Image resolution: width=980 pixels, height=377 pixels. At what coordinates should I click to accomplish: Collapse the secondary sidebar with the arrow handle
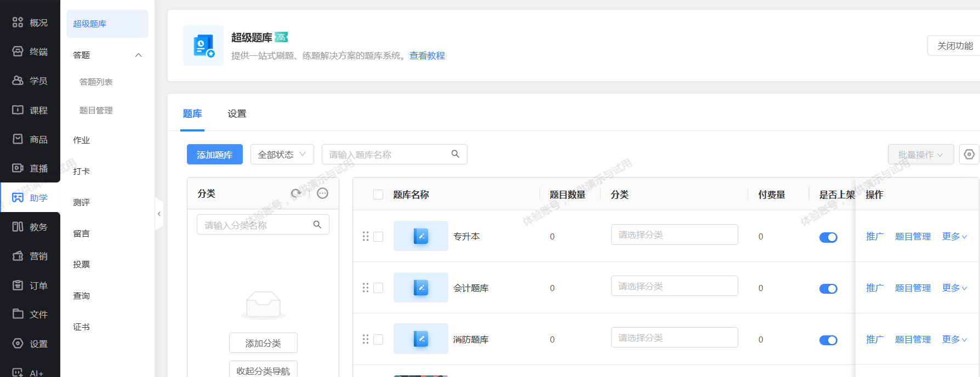coord(159,214)
